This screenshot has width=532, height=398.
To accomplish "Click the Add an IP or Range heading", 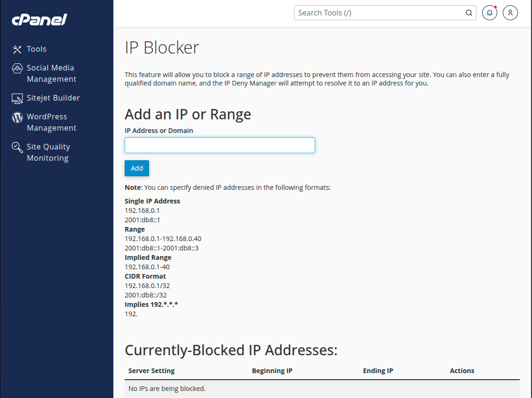I will (188, 114).
